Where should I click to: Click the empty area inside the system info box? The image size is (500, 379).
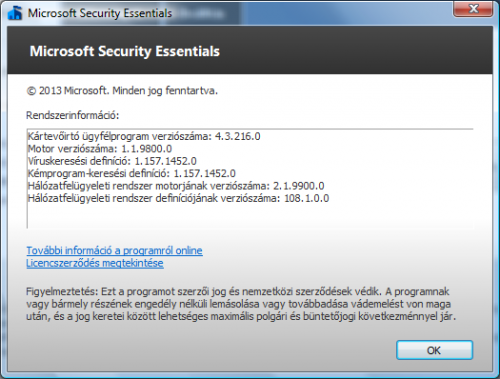tap(250, 216)
